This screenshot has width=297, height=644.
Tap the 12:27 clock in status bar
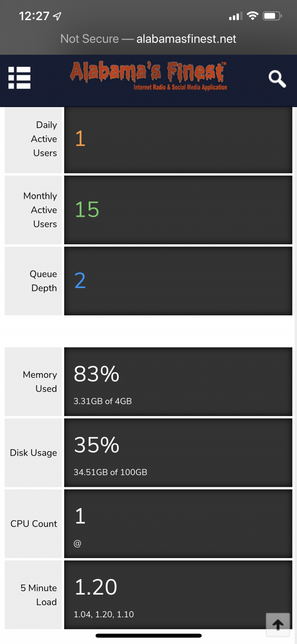coord(34,16)
